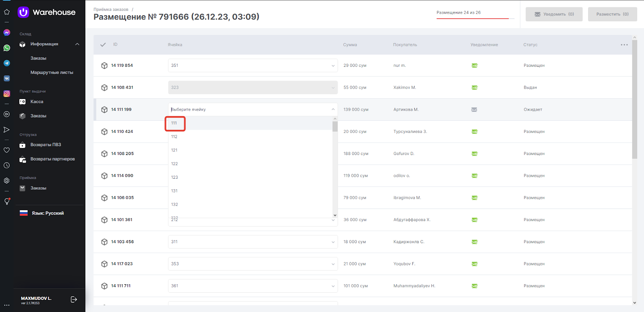
Task: Open Касса in the sidebar
Action: pos(37,102)
